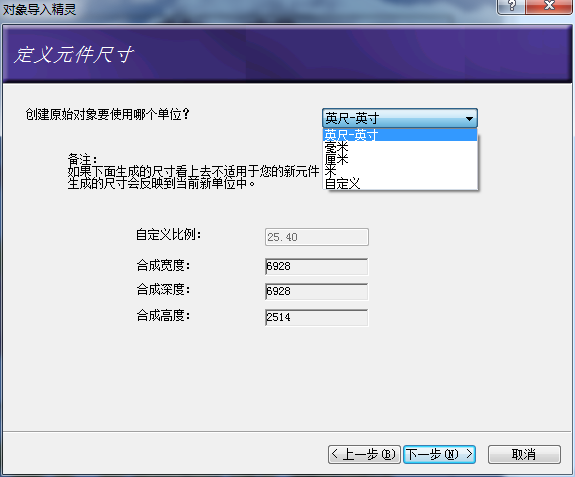Proceed with the 下一步 button

coord(439,455)
